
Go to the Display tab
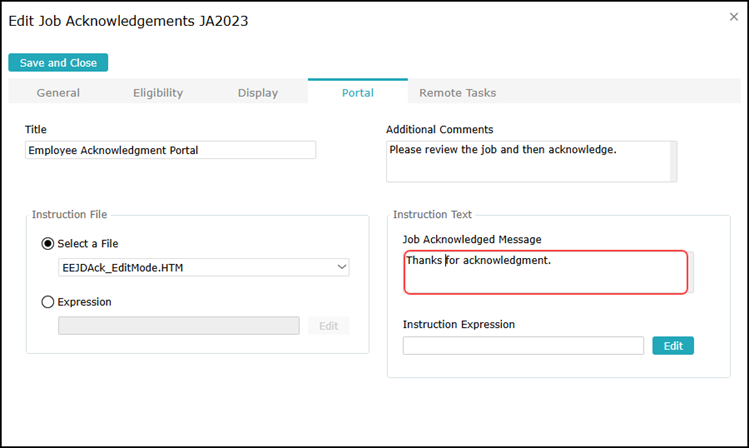258,93
